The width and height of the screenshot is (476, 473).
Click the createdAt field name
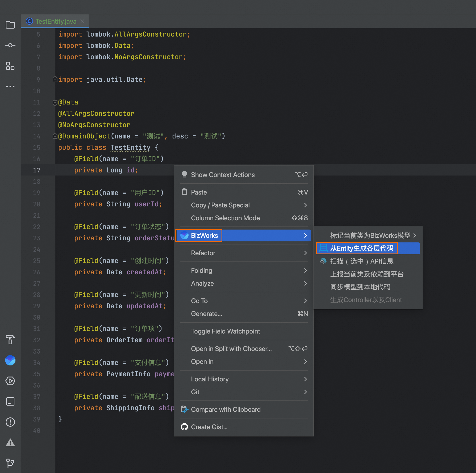tap(144, 272)
